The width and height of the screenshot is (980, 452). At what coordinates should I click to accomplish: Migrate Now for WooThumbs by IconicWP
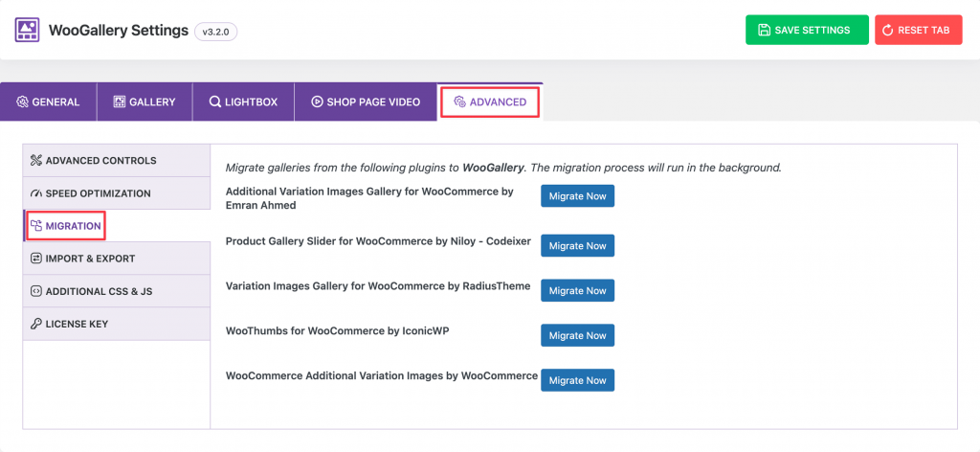coord(577,335)
